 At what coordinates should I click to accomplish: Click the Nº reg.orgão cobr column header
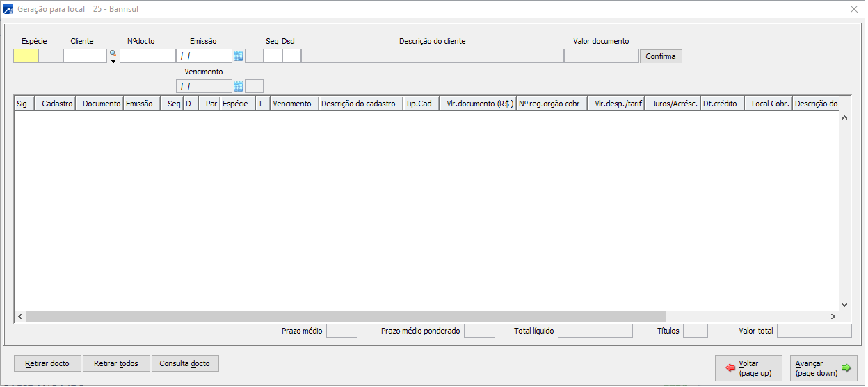552,104
